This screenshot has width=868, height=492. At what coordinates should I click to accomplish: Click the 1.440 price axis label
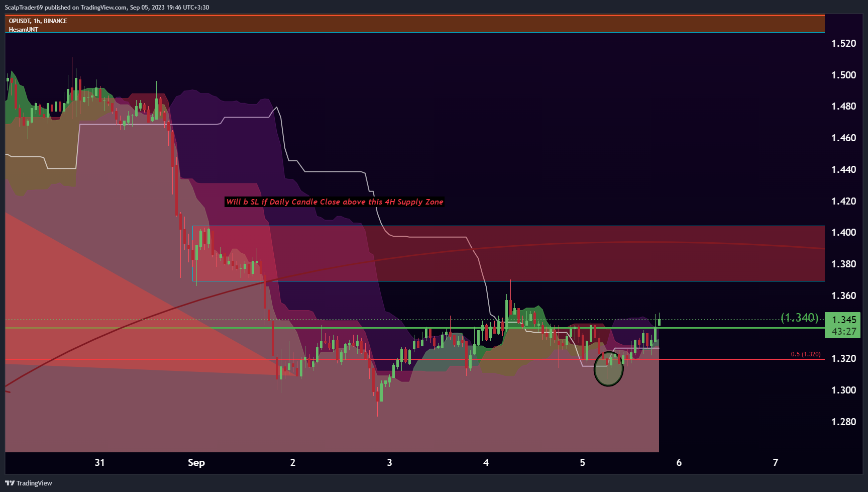coord(844,170)
